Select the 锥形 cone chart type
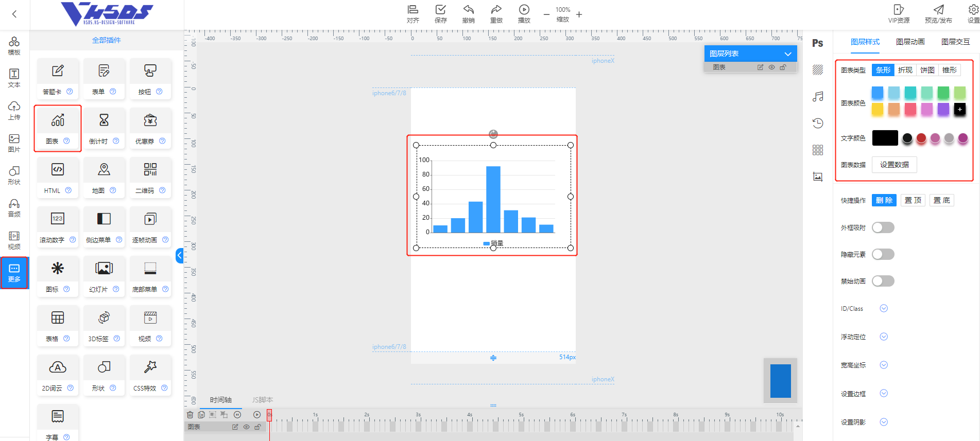 point(950,70)
